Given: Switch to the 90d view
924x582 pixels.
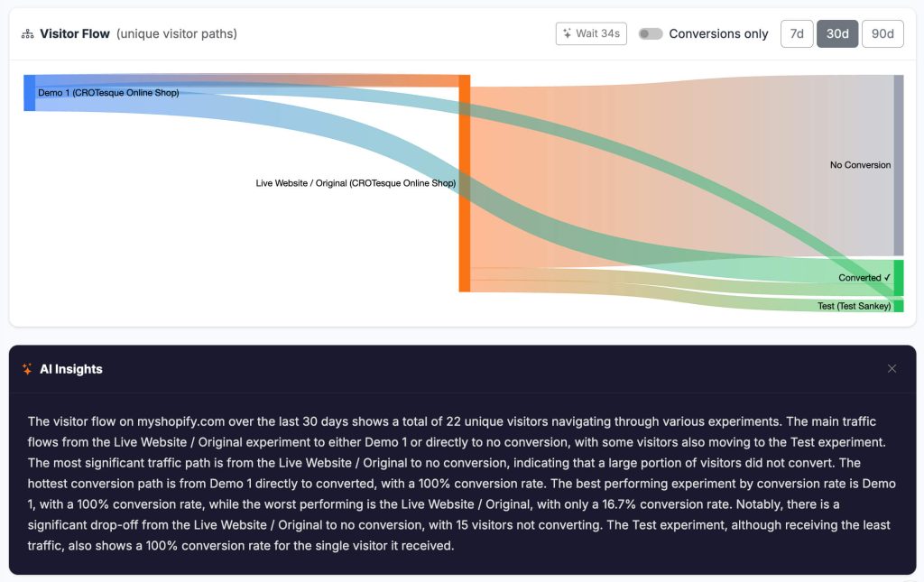Looking at the screenshot, I should 882,33.
